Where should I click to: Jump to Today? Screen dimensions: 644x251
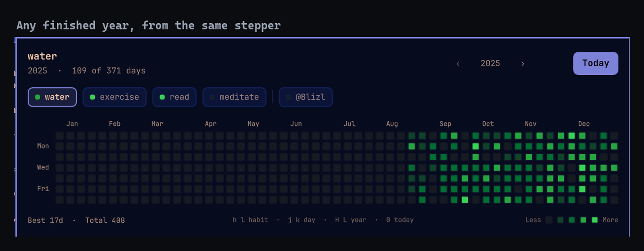pos(596,63)
